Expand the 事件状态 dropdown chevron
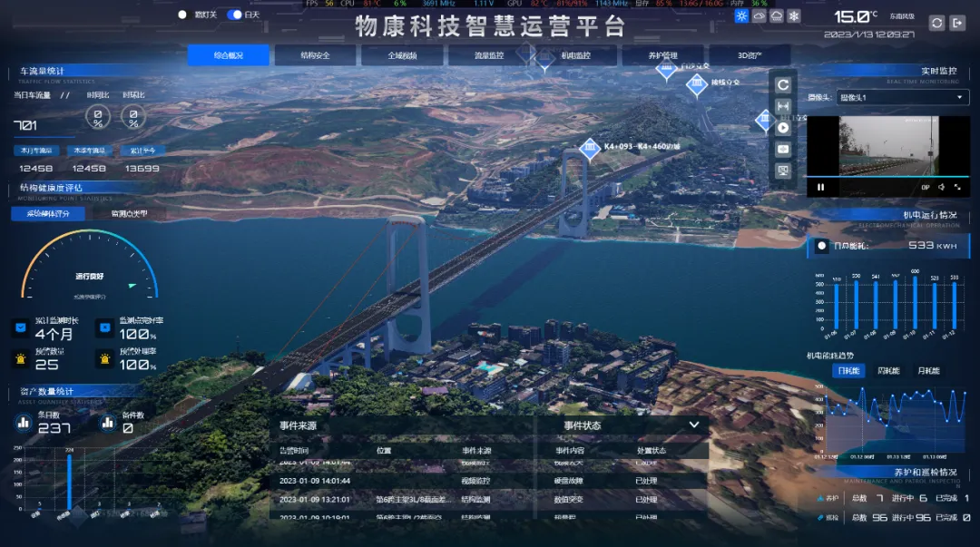Viewport: 980px width, 547px height. pos(694,425)
